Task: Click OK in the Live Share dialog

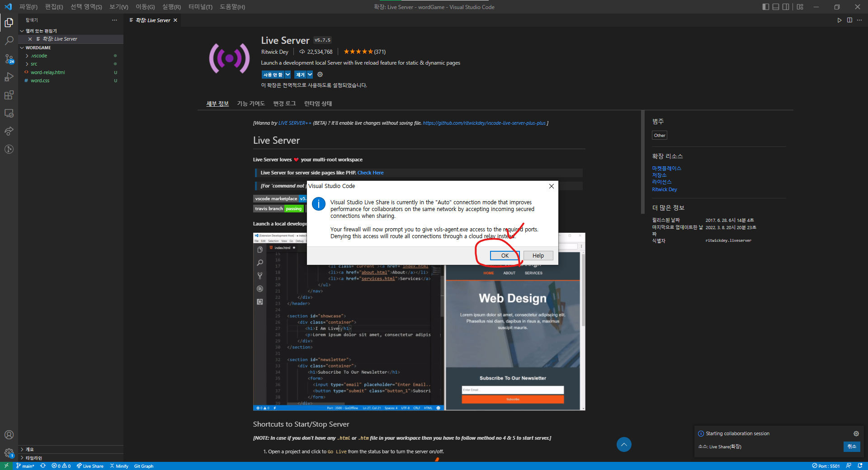Action: tap(504, 255)
